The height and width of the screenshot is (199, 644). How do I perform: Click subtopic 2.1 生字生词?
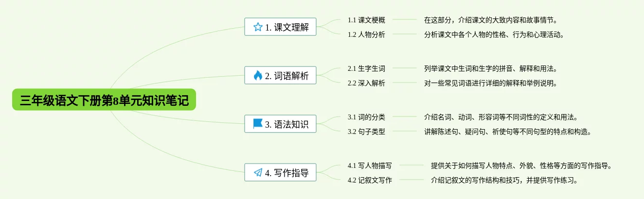point(366,68)
